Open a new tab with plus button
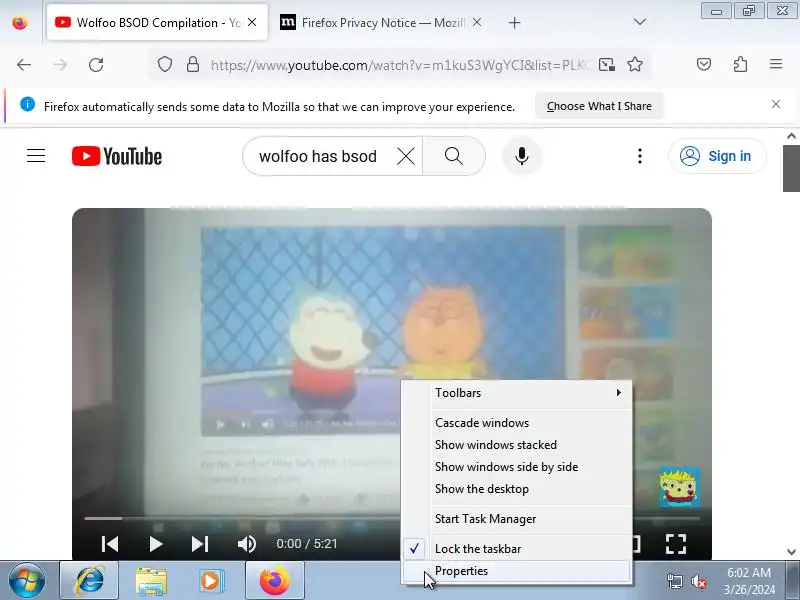Image resolution: width=800 pixels, height=600 pixels. point(514,22)
